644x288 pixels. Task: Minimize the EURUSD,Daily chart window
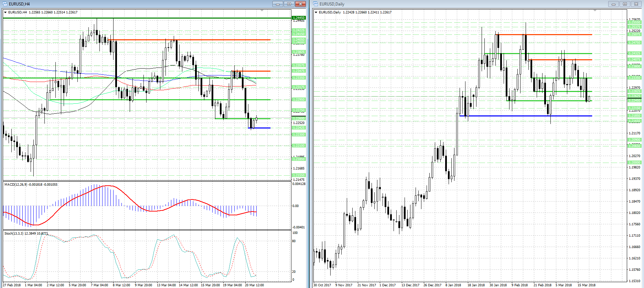pos(613,4)
